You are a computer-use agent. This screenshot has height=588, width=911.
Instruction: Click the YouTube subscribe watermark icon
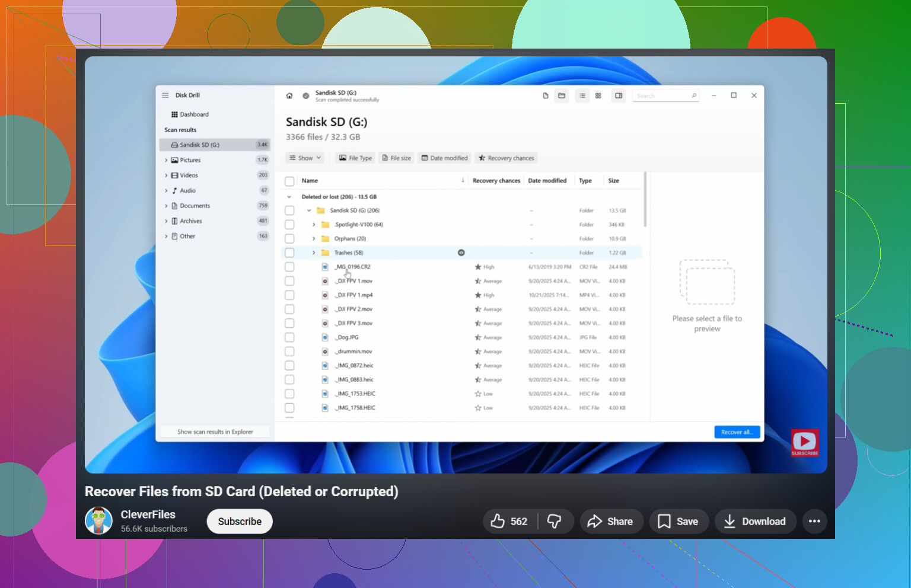pyautogui.click(x=805, y=443)
